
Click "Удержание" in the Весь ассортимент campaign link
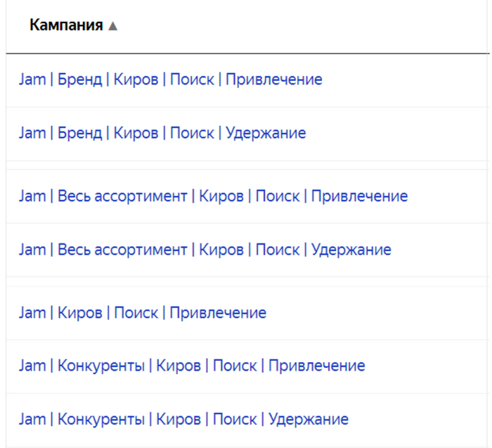pos(351,249)
